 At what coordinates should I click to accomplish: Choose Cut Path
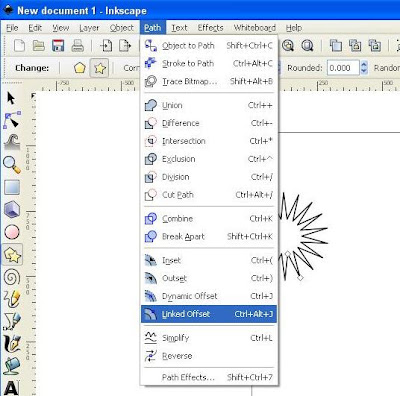(x=209, y=195)
